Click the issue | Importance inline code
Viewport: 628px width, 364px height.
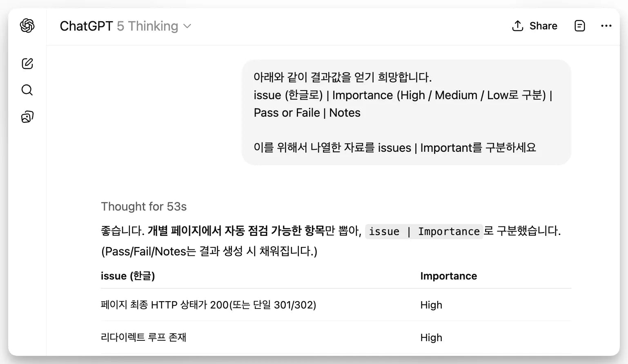coord(424,231)
